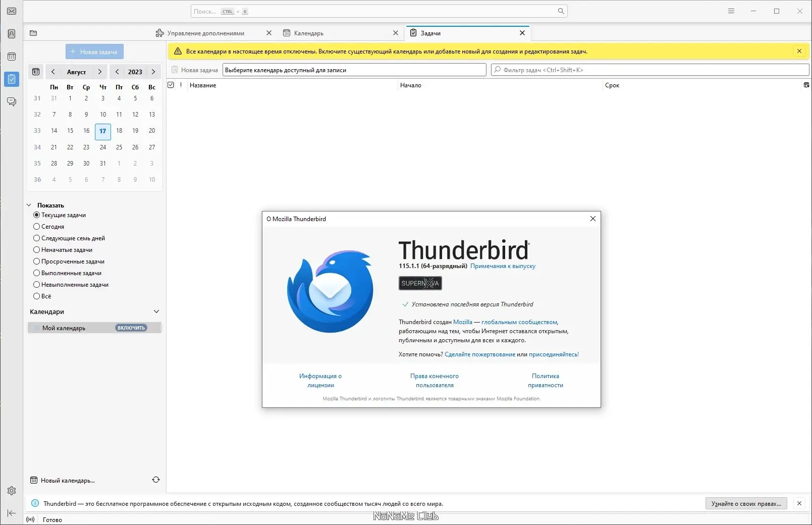Viewport: 812px width, 525px height.
Task: Select the Задачи tab
Action: [x=430, y=33]
